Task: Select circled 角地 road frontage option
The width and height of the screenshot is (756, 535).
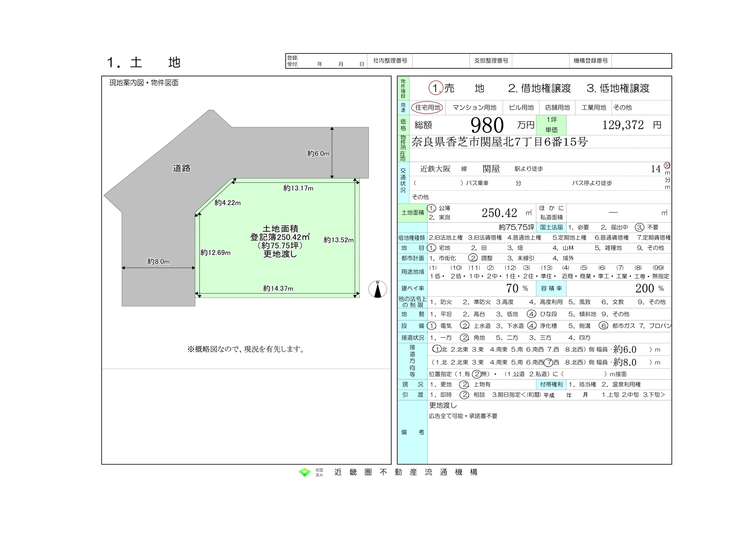Action: (x=473, y=338)
